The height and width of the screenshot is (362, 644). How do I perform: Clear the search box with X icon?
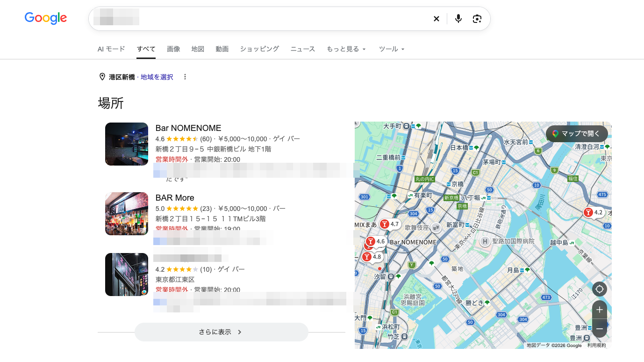point(436,19)
